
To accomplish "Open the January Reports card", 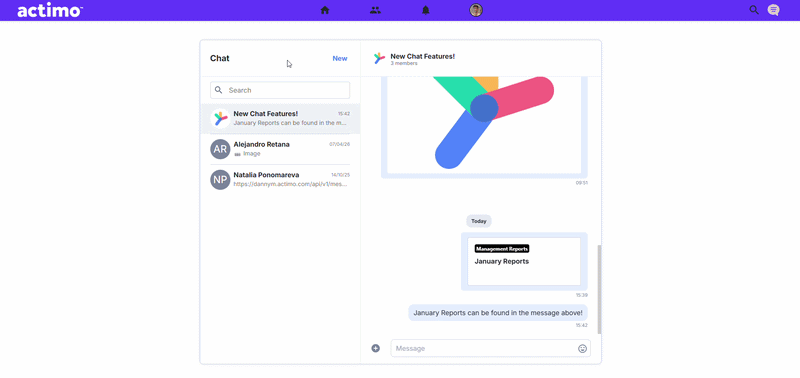I will [x=524, y=262].
